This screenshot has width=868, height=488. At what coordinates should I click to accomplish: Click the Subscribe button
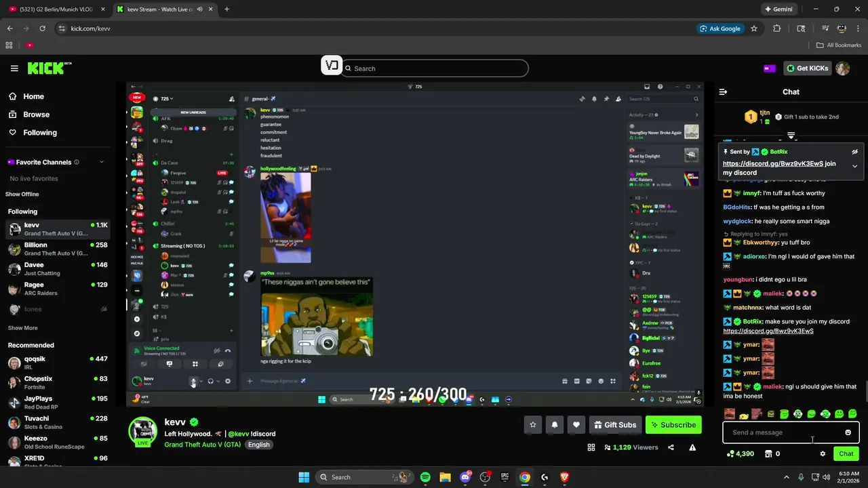coord(673,425)
